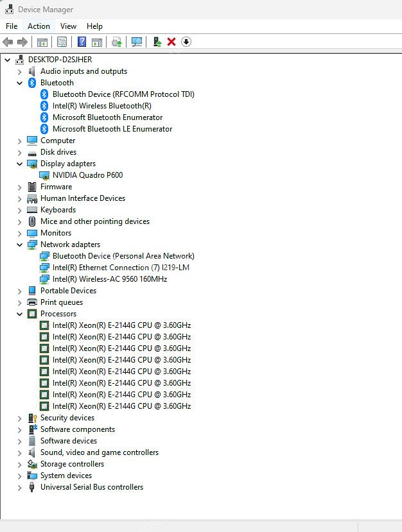Screen dimensions: 402x532
Task: Click the Firmware chip icon
Action: pos(32,187)
